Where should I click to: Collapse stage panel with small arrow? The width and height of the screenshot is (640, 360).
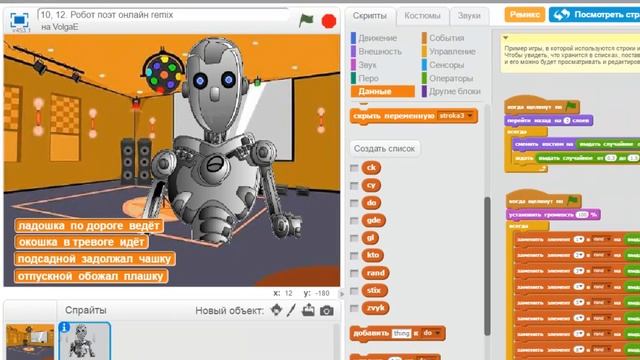click(x=342, y=293)
